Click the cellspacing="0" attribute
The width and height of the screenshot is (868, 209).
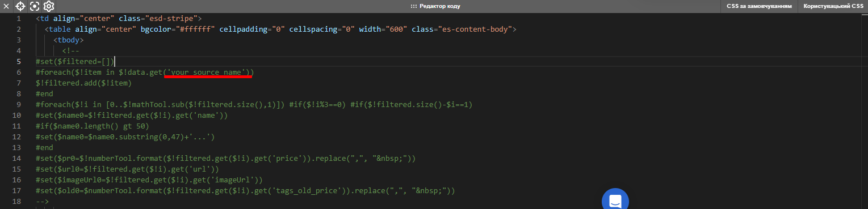pos(322,29)
